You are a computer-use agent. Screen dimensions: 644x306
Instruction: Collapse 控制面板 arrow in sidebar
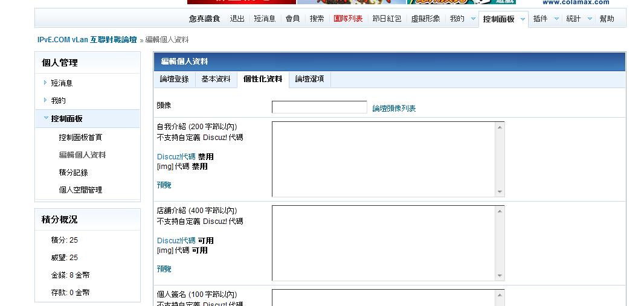[x=45, y=118]
